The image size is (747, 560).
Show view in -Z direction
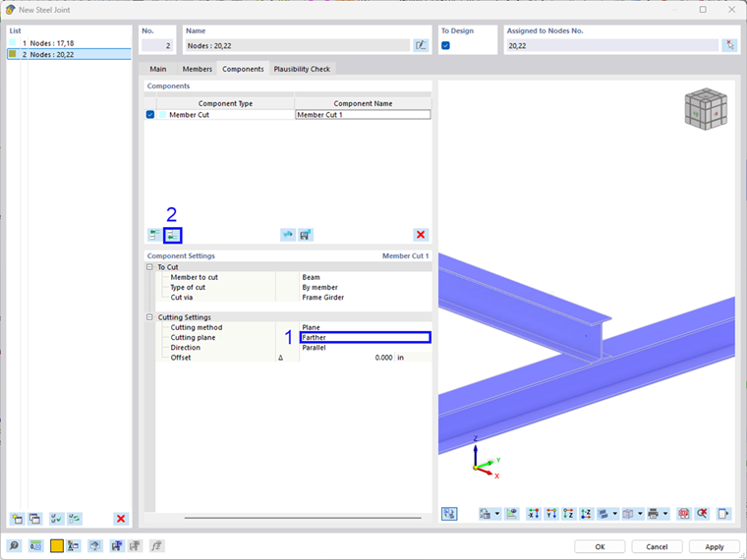(x=586, y=514)
